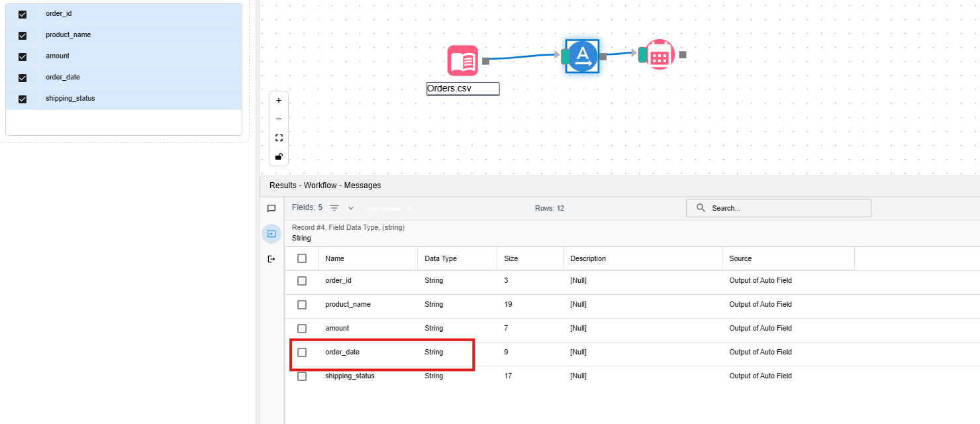The image size is (980, 424).
Task: Zoom out of the workflow canvas
Action: pos(279,119)
